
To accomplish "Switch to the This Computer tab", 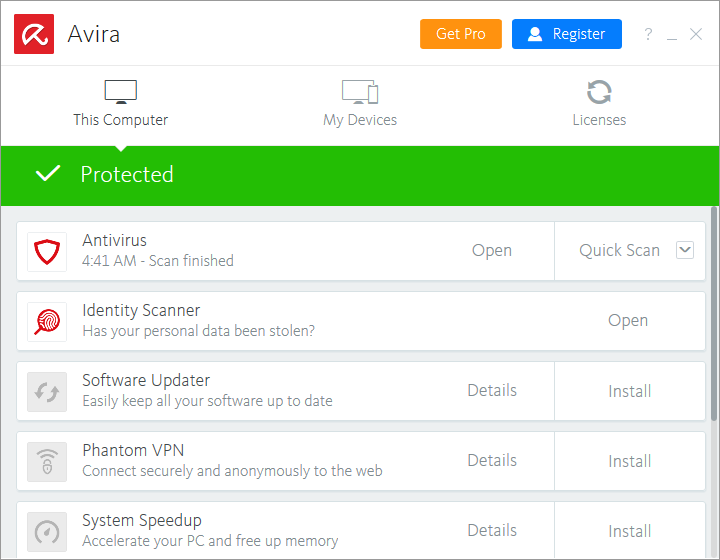I will click(120, 105).
